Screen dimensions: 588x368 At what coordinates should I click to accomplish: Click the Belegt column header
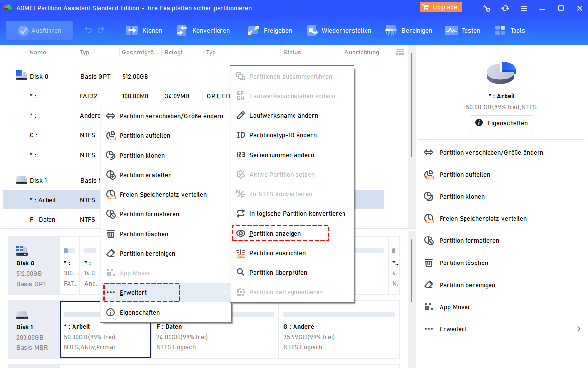tap(173, 53)
